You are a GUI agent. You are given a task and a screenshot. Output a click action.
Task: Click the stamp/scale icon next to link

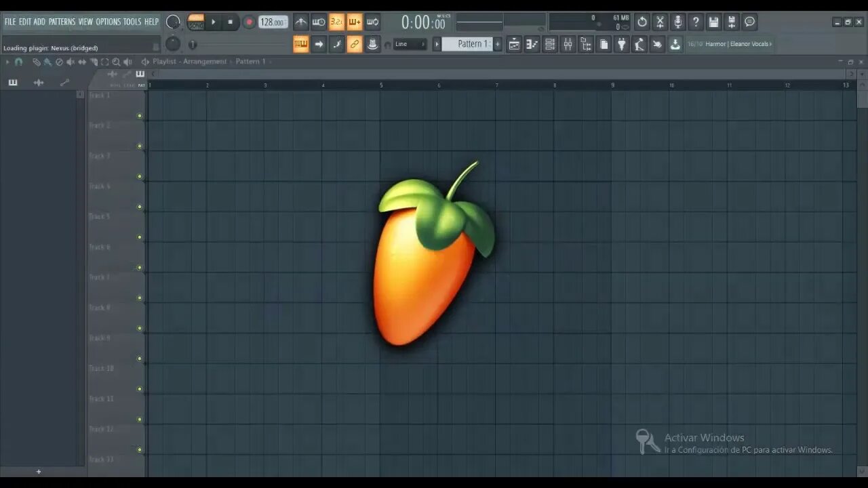(372, 44)
